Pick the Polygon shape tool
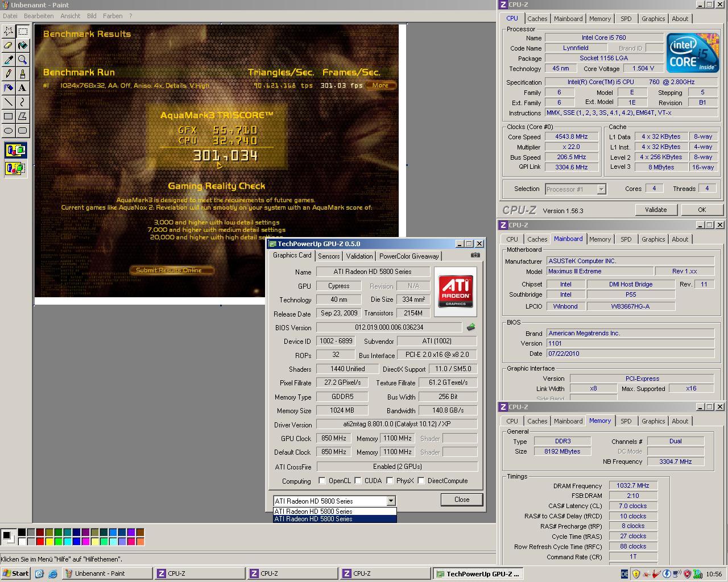 pos(23,117)
